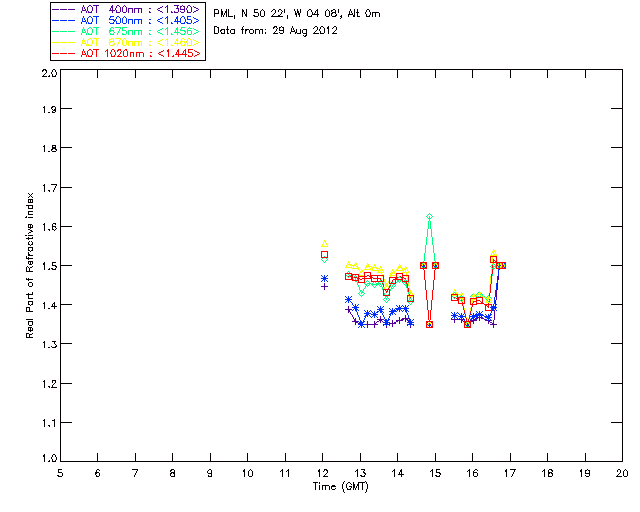The image size is (640, 512).
Task: Click the 1.8 label on the y-axis
Action: (x=49, y=148)
